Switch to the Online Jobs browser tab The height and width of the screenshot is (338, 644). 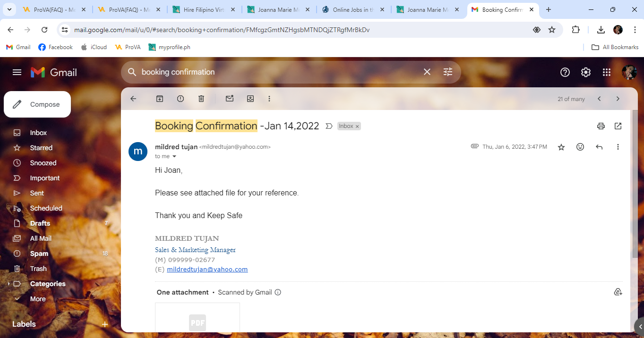[352, 9]
